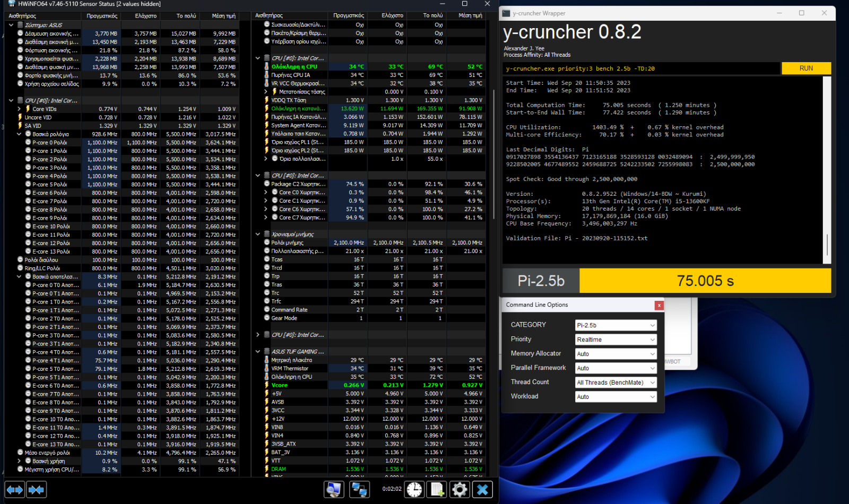Open sensor summary monitor icon in HWiNFO toolbar
This screenshot has height=504, width=849.
tap(334, 489)
